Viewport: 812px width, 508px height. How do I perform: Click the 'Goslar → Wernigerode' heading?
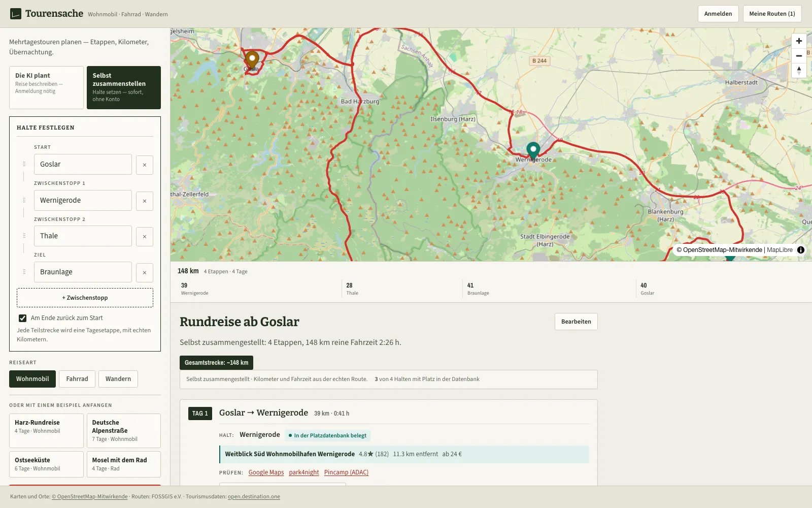[263, 412]
